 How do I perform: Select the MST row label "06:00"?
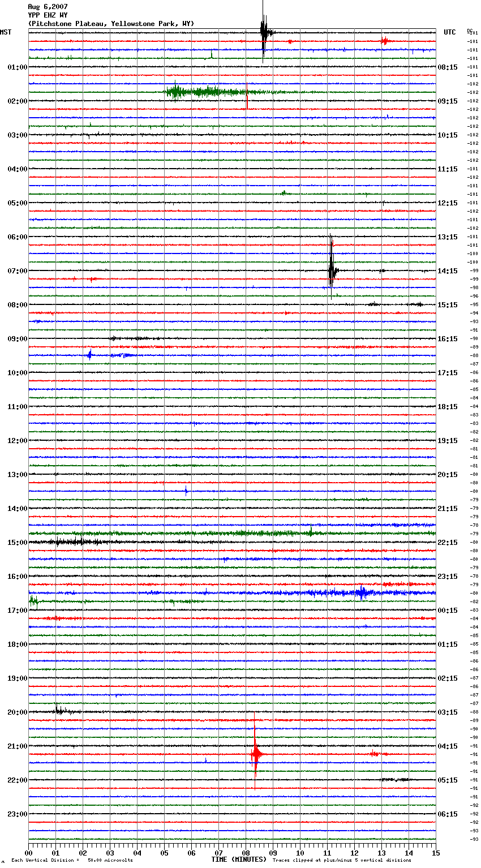pos(18,237)
